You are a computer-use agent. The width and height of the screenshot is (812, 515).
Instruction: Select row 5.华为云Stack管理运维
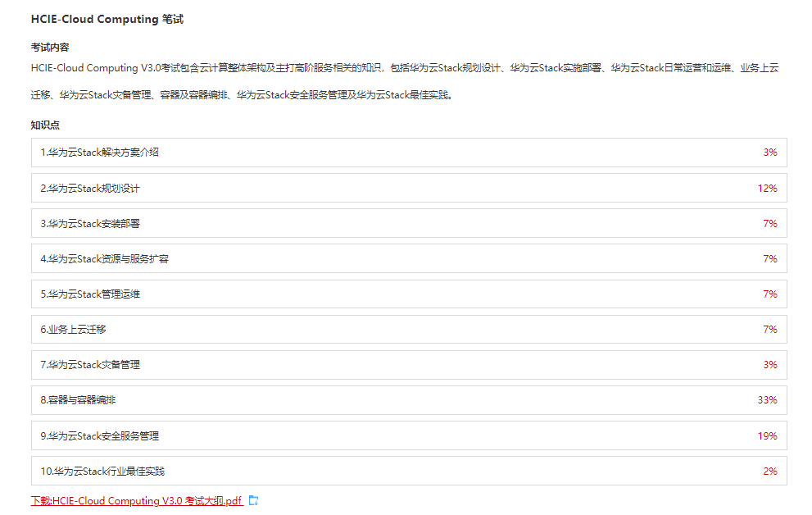[409, 294]
